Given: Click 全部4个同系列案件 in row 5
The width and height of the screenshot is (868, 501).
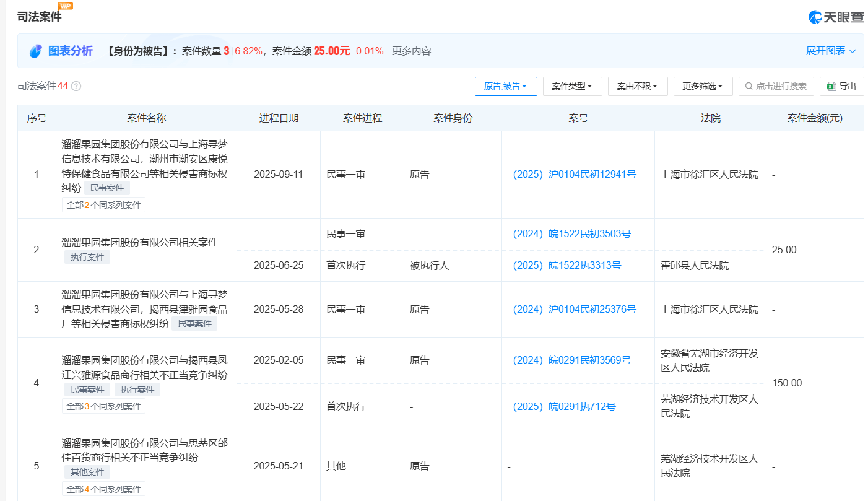Looking at the screenshot, I should click(103, 489).
